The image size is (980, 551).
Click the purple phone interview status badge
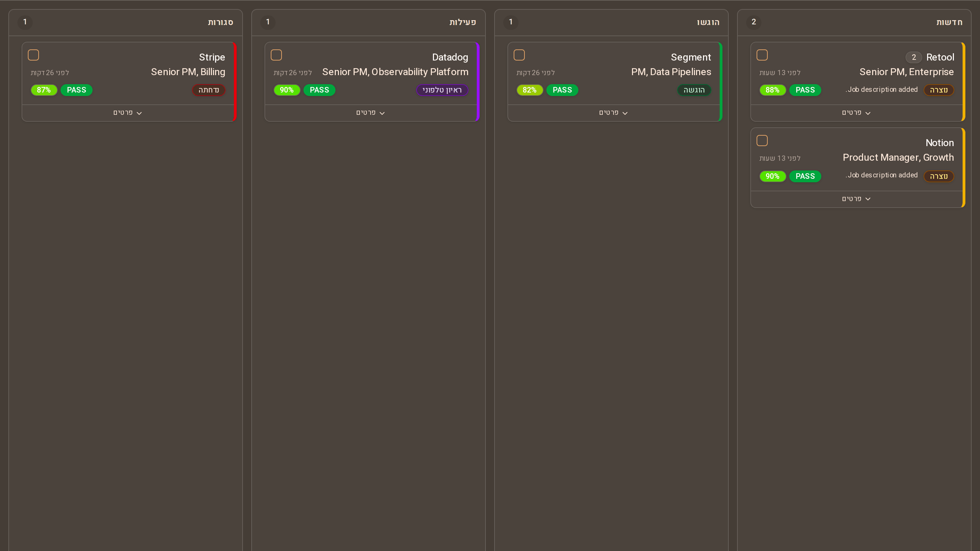point(442,90)
